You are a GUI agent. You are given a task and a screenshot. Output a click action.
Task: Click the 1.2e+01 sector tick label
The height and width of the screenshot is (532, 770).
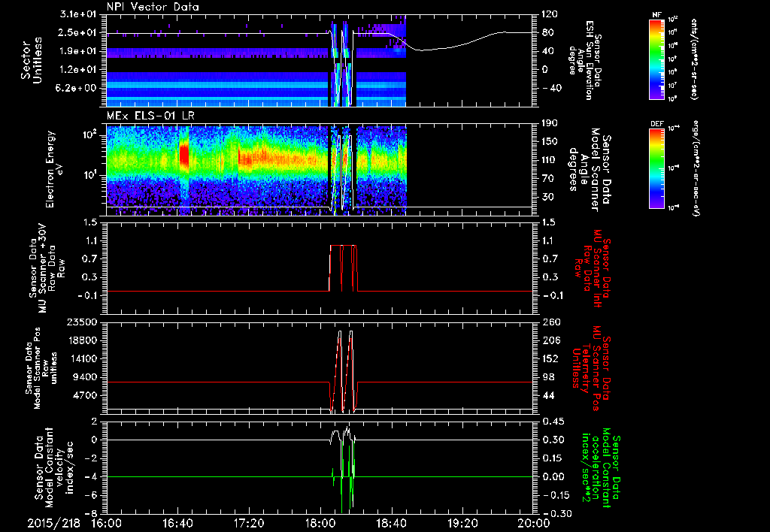[x=77, y=70]
